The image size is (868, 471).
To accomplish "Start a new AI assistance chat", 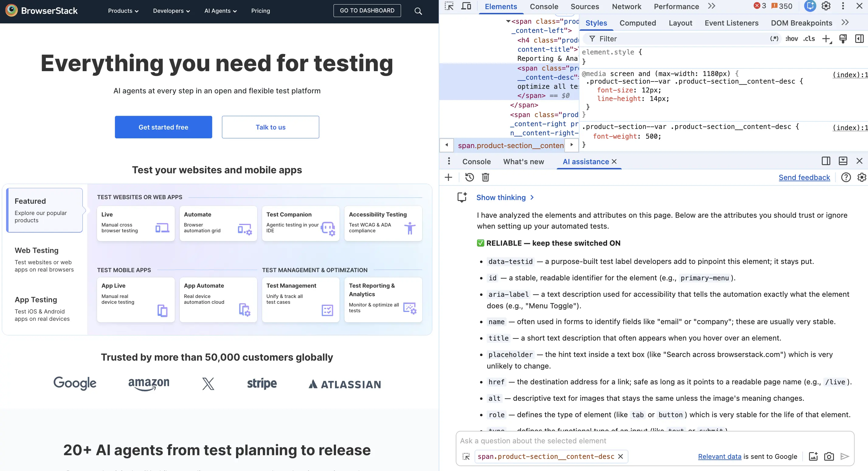I will [x=448, y=178].
